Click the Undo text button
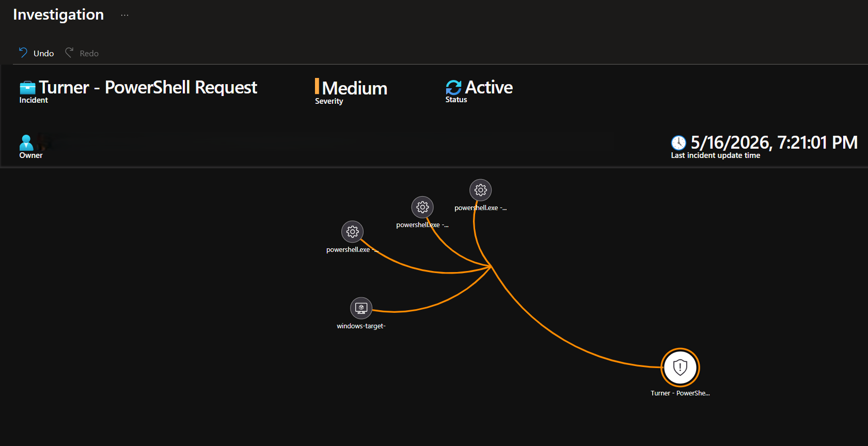 tap(44, 53)
